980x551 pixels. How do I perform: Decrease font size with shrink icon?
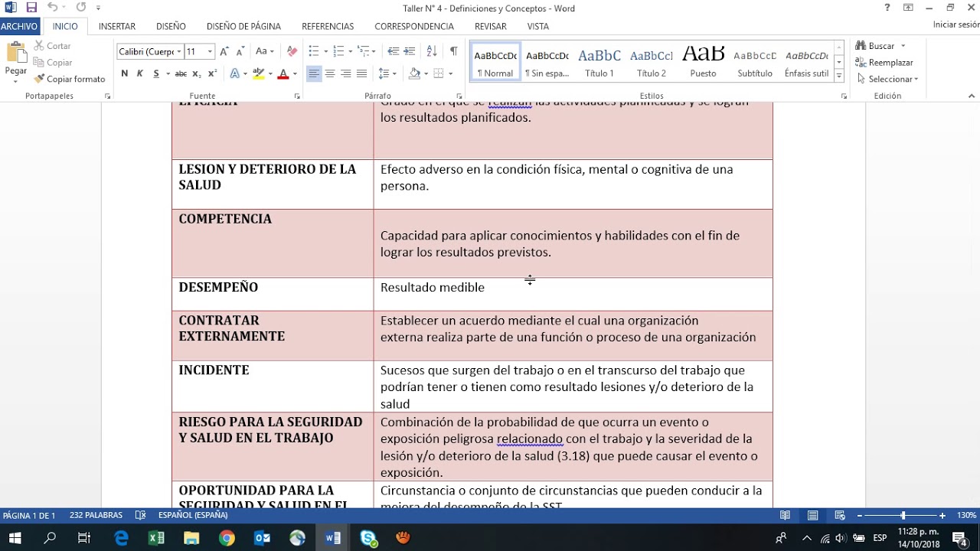click(x=240, y=51)
